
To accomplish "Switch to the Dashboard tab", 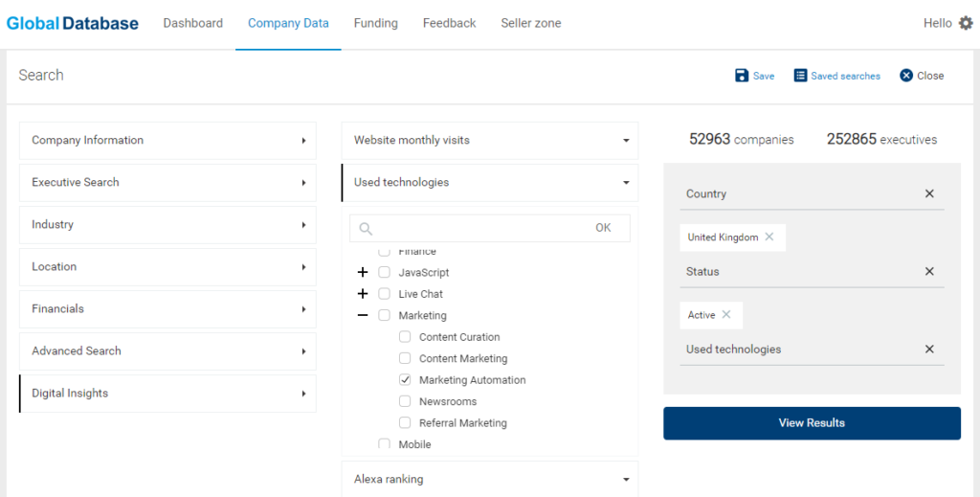I will tap(193, 23).
